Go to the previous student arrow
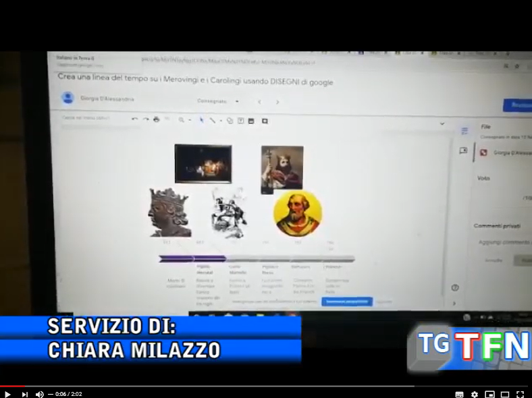This screenshot has height=398, width=532. click(259, 102)
